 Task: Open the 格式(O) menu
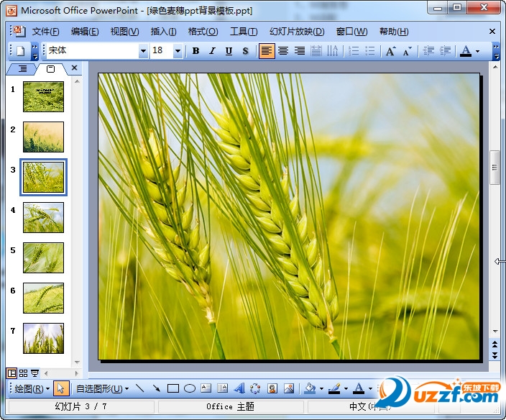[203, 32]
